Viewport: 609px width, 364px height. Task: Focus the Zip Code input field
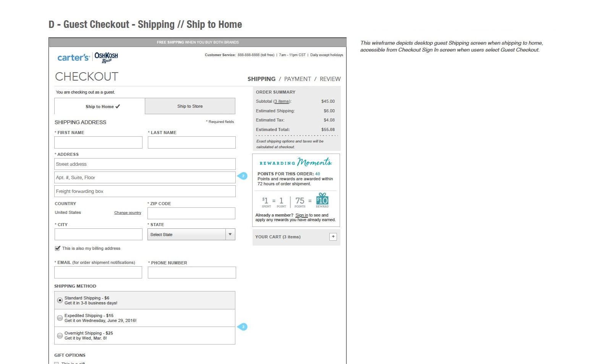tap(191, 214)
